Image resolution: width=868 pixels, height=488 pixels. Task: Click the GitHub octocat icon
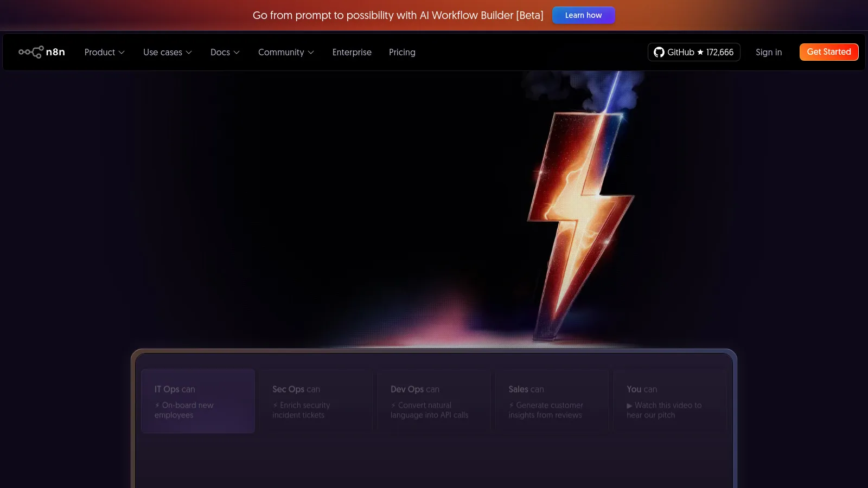pos(659,52)
